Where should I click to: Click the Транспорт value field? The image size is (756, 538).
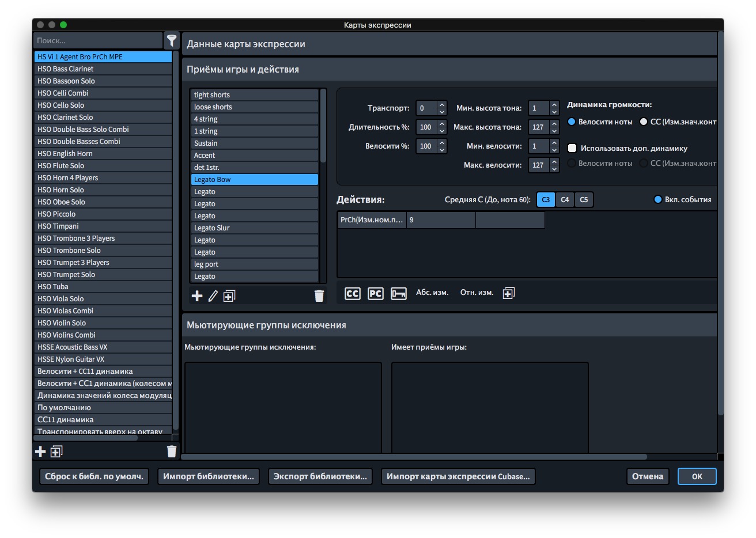tap(426, 108)
